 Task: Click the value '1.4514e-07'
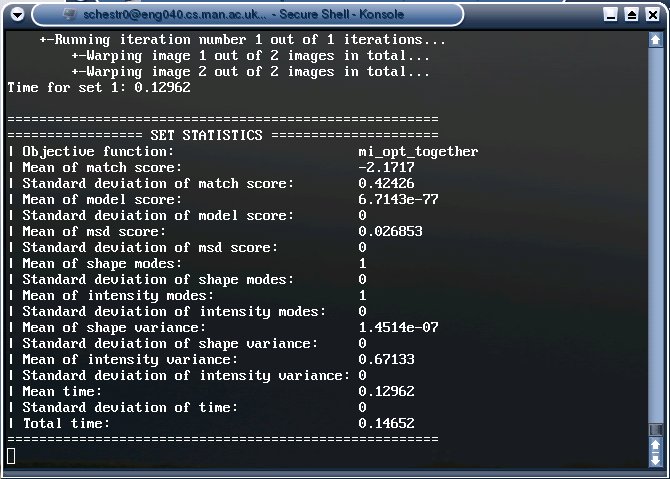pos(399,328)
